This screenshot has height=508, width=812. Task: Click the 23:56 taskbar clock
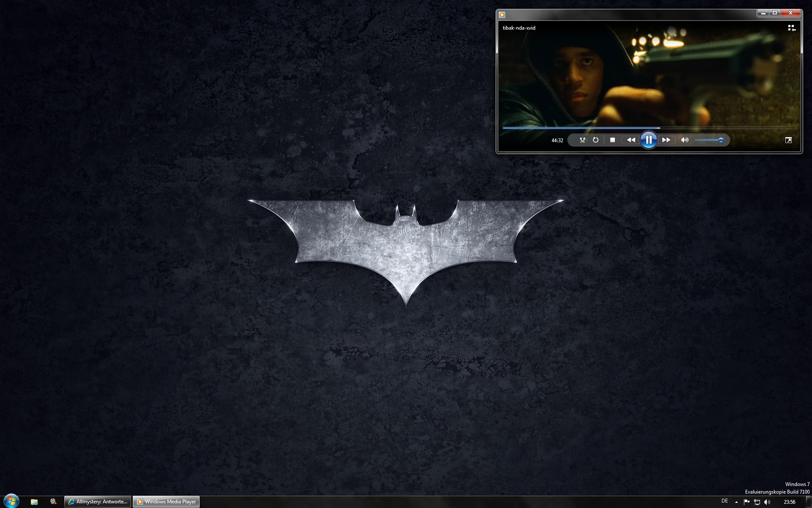[x=790, y=502]
